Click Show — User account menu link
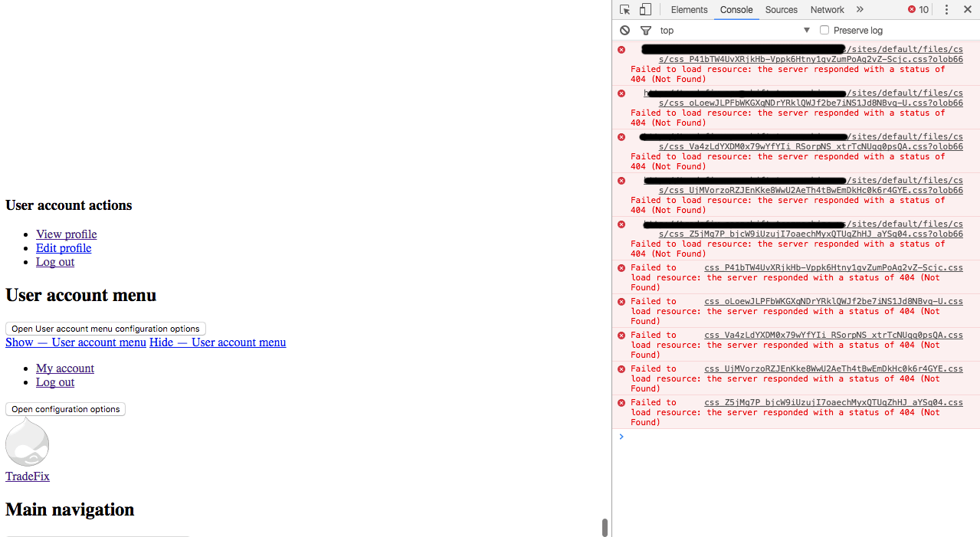 pyautogui.click(x=76, y=342)
